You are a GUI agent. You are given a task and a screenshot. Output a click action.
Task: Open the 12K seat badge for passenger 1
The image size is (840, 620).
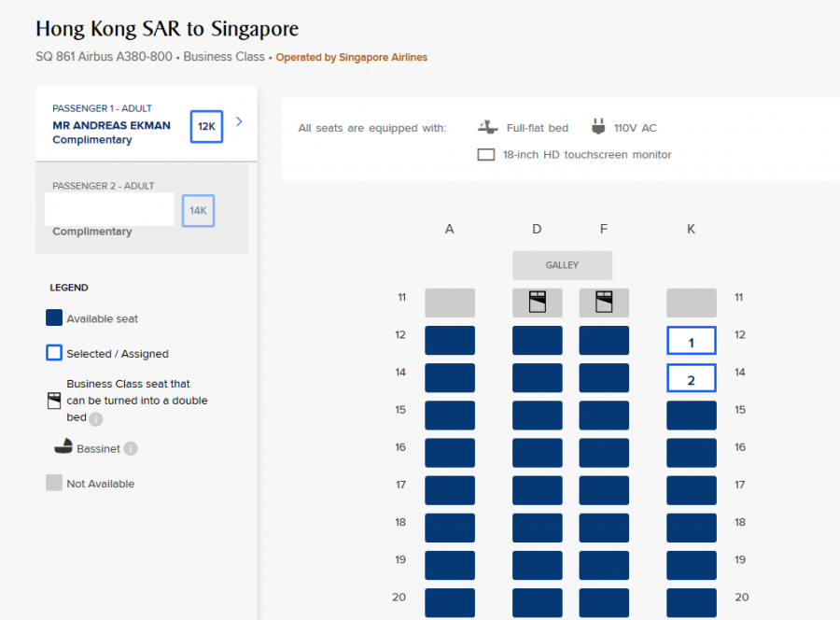click(206, 126)
